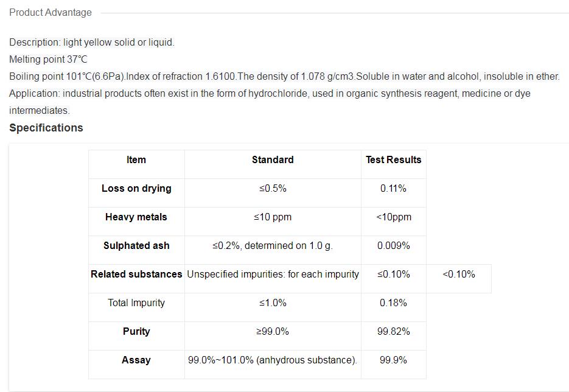Select the Standard column header cell
Image resolution: width=569 pixels, height=392 pixels.
point(273,160)
